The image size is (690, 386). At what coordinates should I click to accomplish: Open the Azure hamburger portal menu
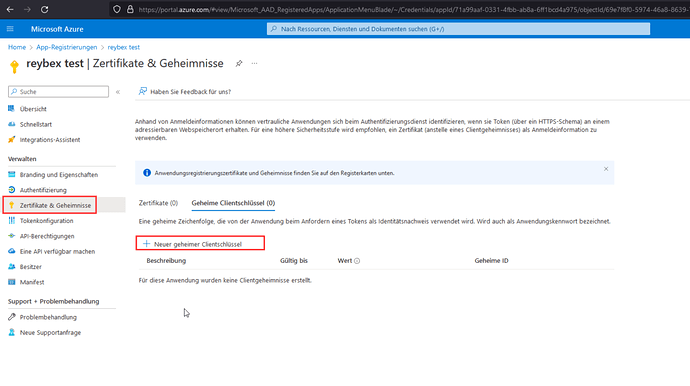(10, 29)
